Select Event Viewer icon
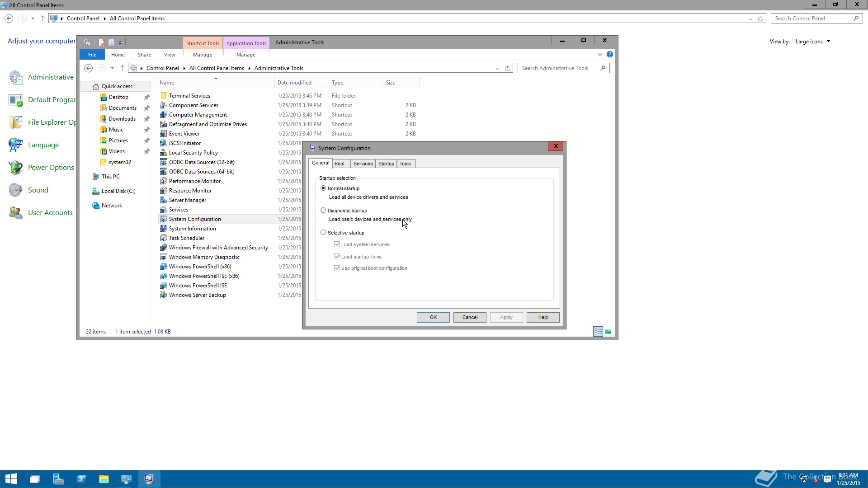Viewport: 868px width, 488px height. pos(163,134)
